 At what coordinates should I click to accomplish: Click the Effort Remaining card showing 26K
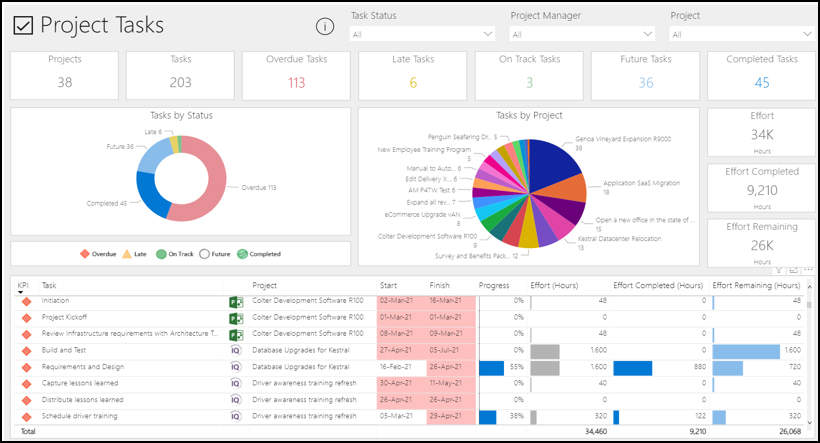(761, 243)
